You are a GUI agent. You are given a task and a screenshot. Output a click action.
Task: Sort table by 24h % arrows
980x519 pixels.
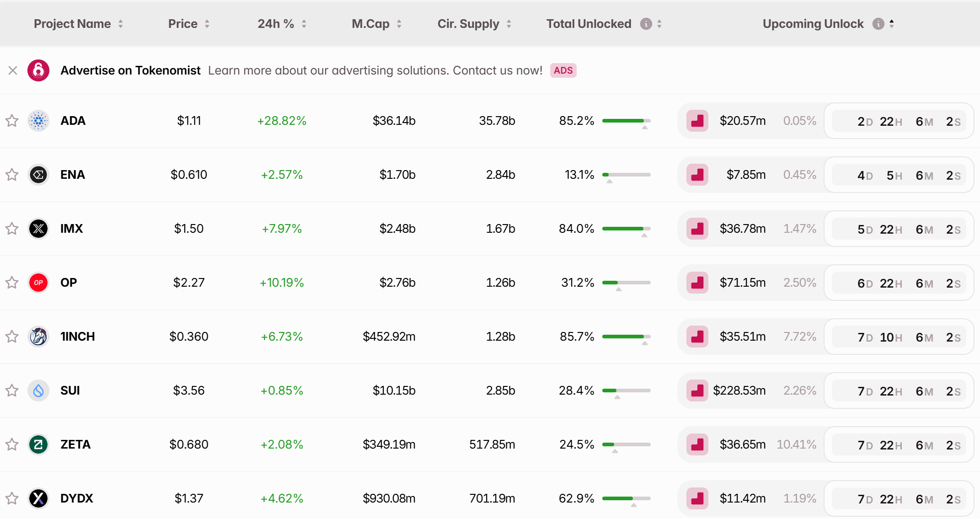[304, 24]
